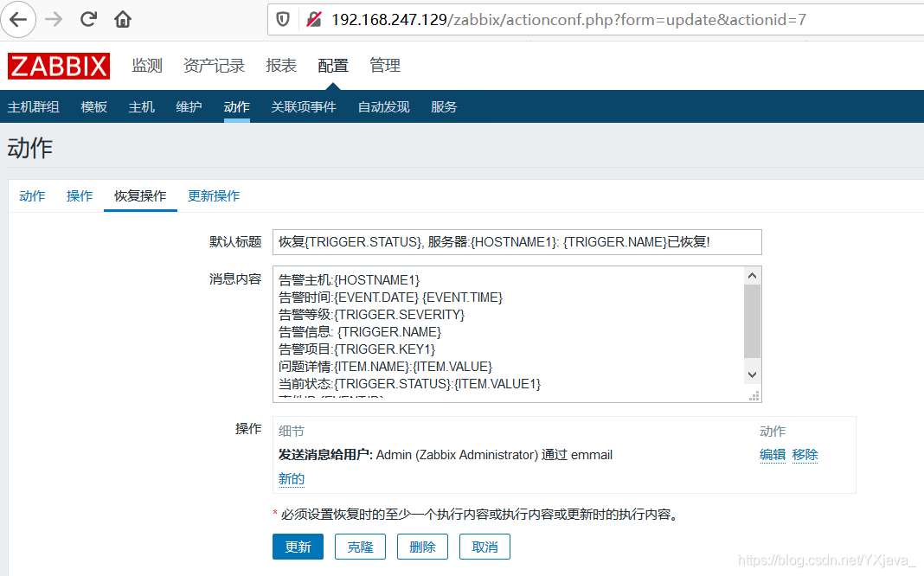Click the 动作 column header in operations table
The width and height of the screenshot is (924, 576).
[x=773, y=431]
